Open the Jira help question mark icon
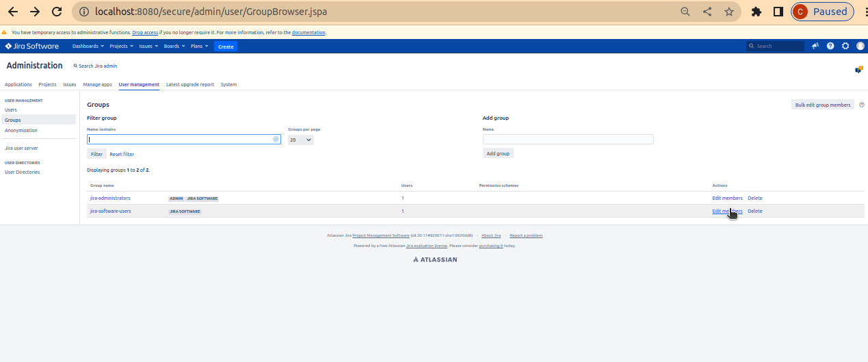The width and height of the screenshot is (868, 362). (x=830, y=46)
